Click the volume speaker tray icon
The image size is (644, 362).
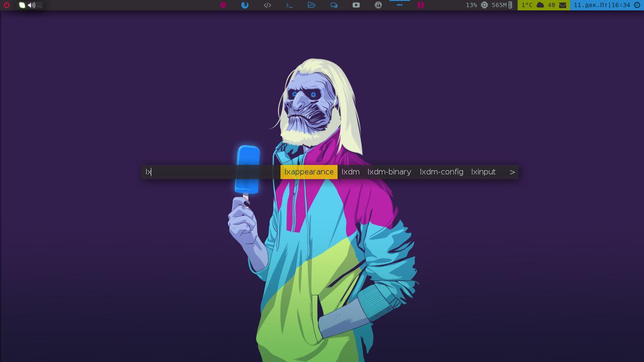pyautogui.click(x=31, y=5)
